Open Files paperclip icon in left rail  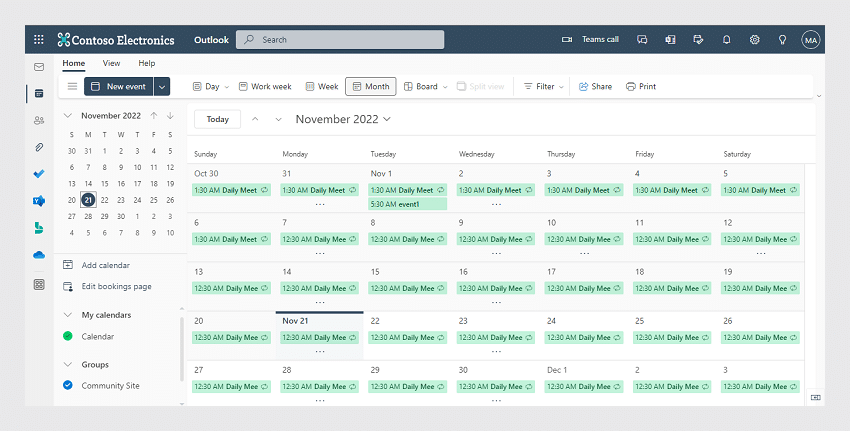(x=39, y=147)
